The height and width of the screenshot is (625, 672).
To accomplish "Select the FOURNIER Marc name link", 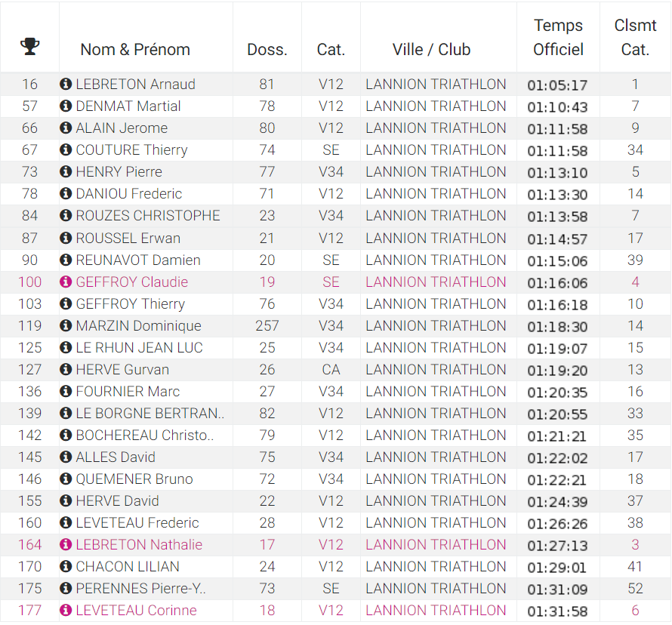I will (x=128, y=392).
